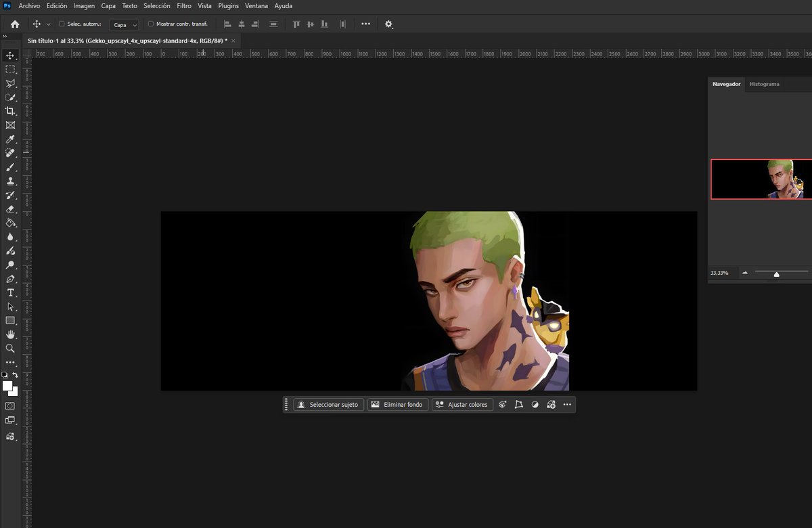Reset default foreground and background colors
This screenshot has width=812, height=528.
(5, 375)
